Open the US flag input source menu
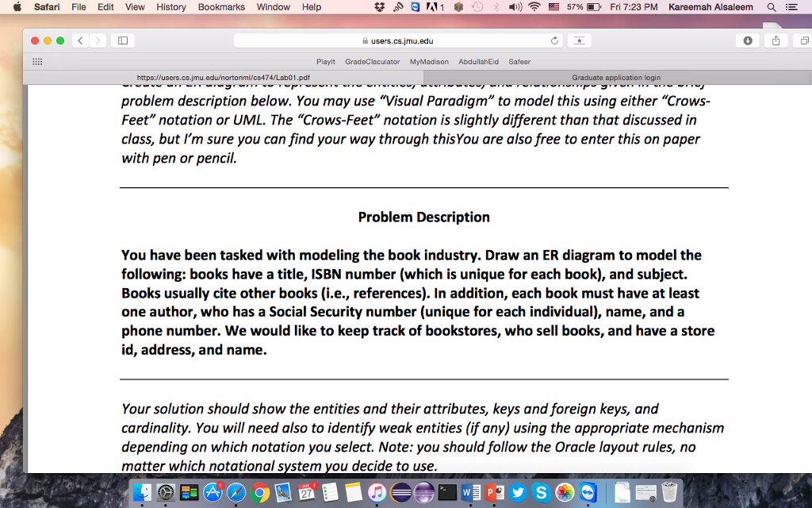The height and width of the screenshot is (508, 812). point(553,7)
